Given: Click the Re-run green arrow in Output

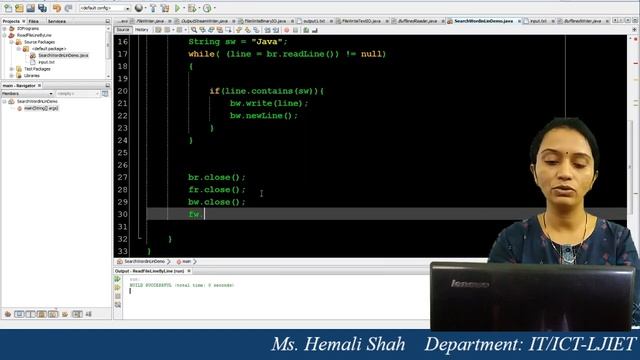Looking at the screenshot, I should 118,279.
